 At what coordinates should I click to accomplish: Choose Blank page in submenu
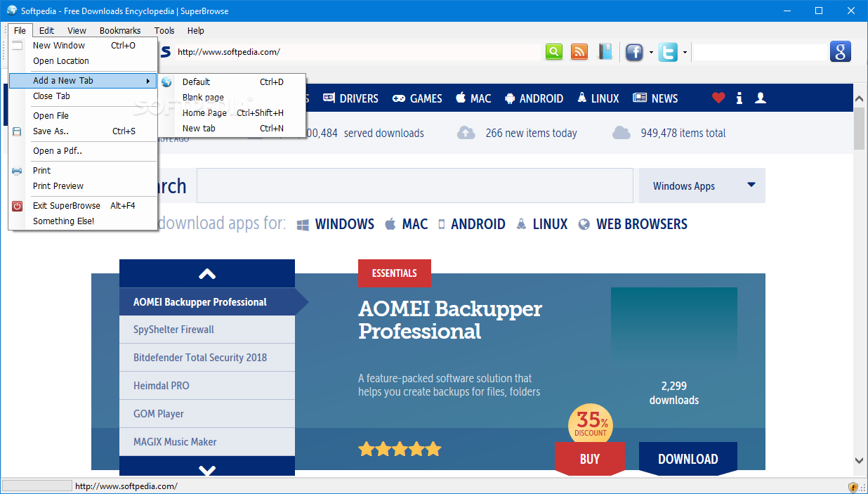[232, 97]
